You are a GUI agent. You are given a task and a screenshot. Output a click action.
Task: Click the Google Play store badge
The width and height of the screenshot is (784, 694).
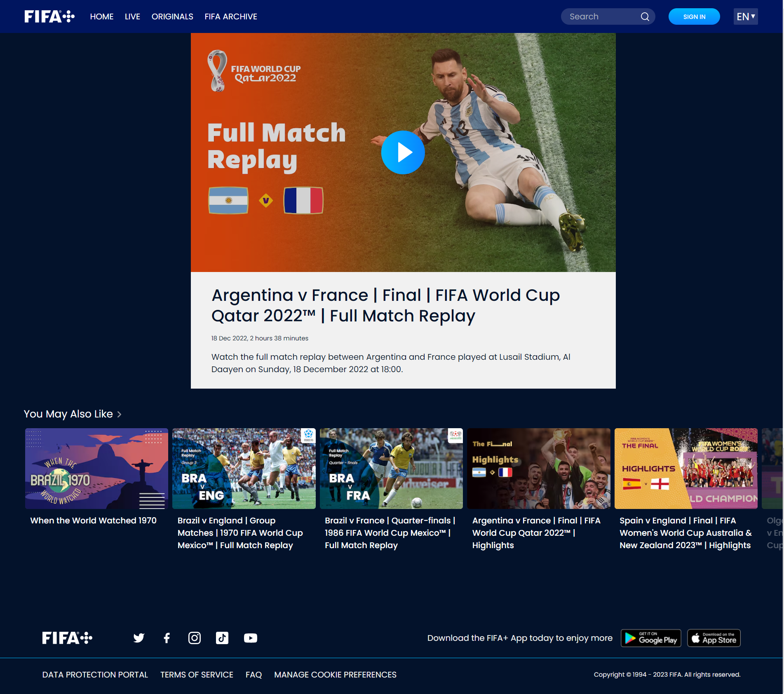click(x=651, y=638)
